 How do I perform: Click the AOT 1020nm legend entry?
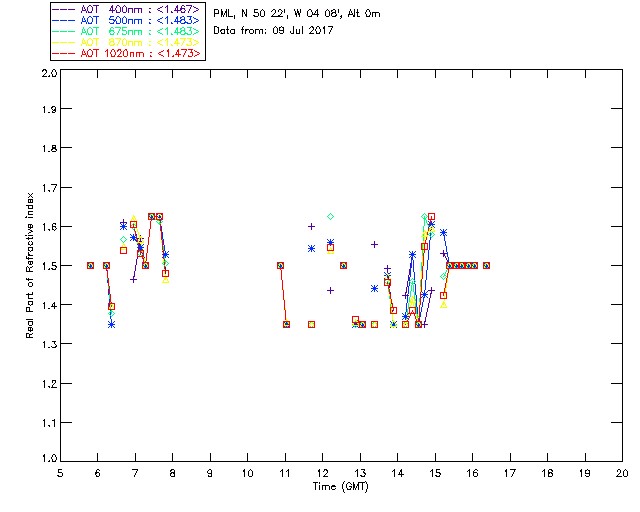[x=127, y=53]
